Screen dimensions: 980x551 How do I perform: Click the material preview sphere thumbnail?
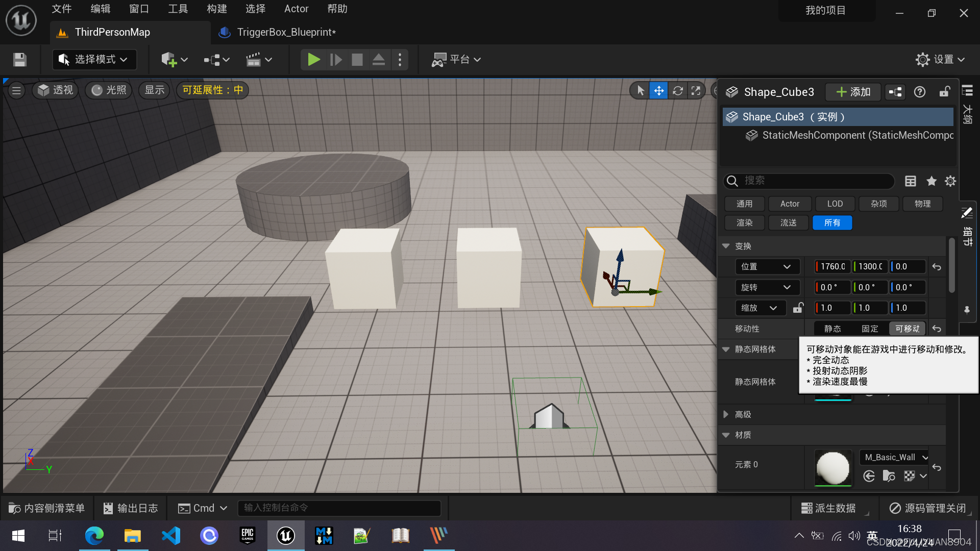pyautogui.click(x=833, y=467)
